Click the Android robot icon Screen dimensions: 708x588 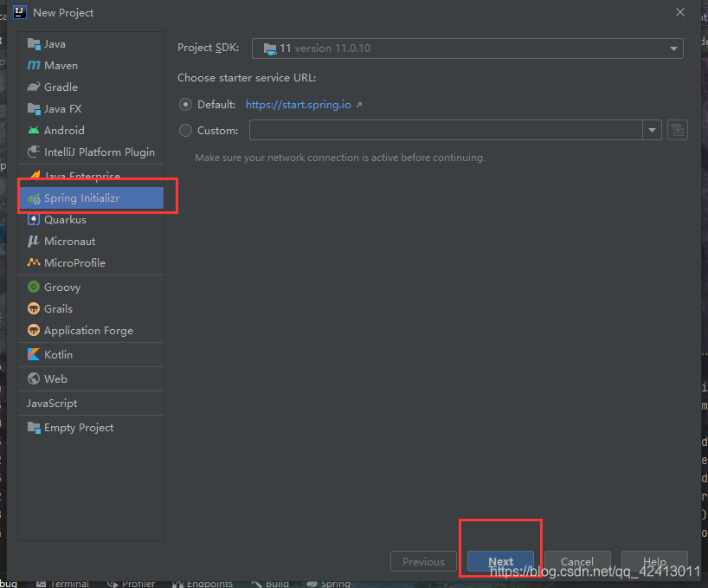(34, 131)
